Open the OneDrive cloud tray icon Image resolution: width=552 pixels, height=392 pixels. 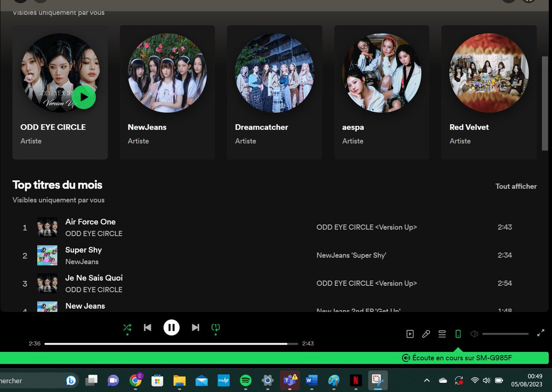443,380
